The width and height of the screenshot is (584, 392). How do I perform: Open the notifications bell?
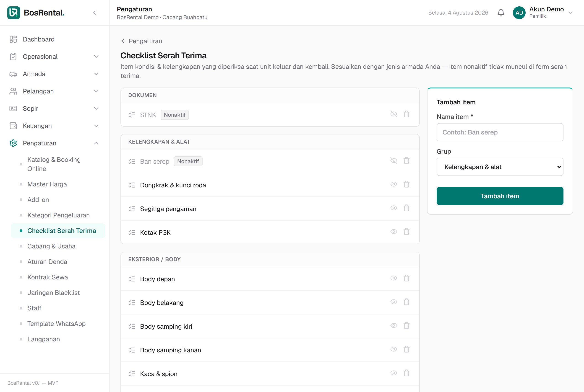(x=501, y=13)
